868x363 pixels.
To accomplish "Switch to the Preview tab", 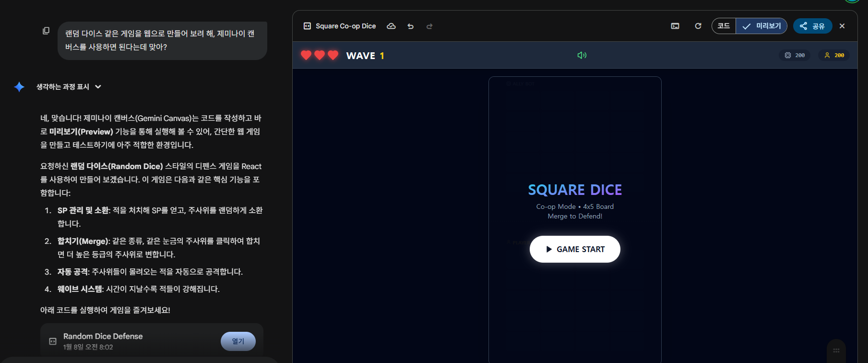I will coord(761,26).
